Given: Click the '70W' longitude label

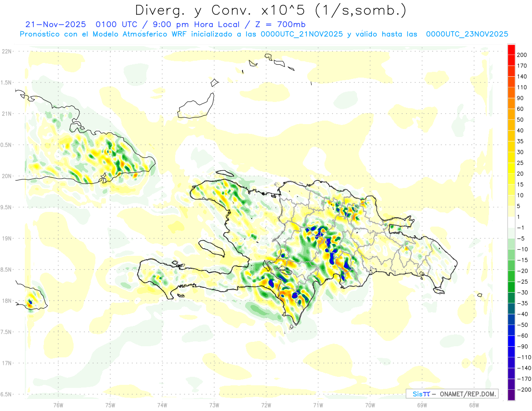Looking at the screenshot, I should (x=370, y=405).
